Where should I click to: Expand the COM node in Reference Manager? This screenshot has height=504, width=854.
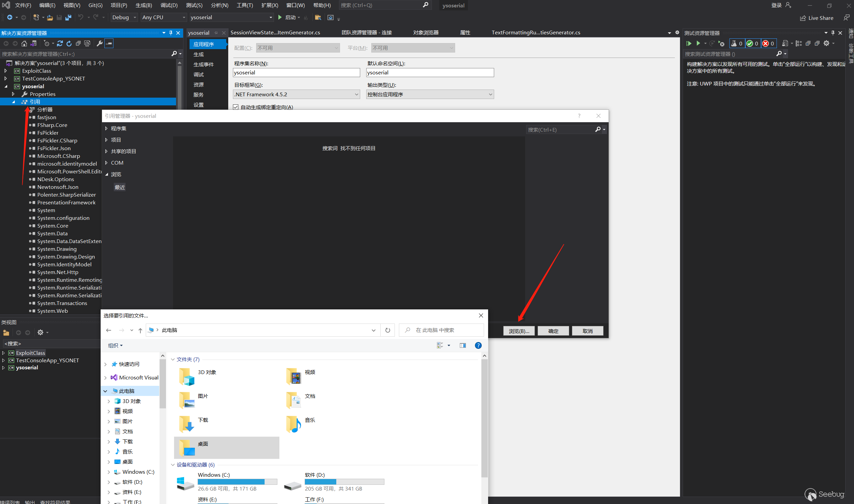click(x=107, y=163)
